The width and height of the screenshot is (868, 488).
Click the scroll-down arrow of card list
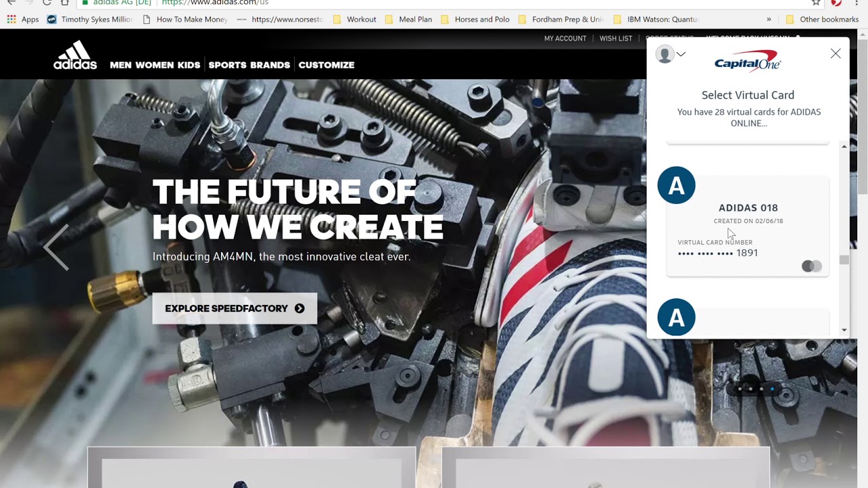coord(844,330)
